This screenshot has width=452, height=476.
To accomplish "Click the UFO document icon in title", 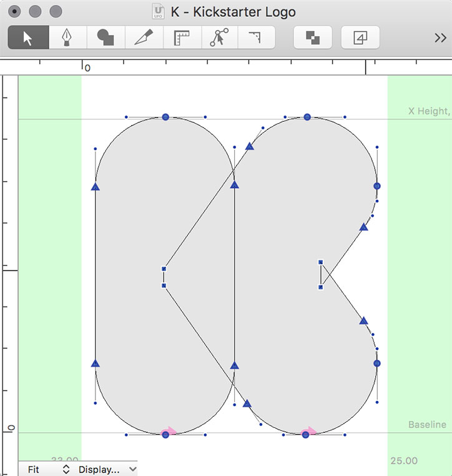I will tap(158, 11).
